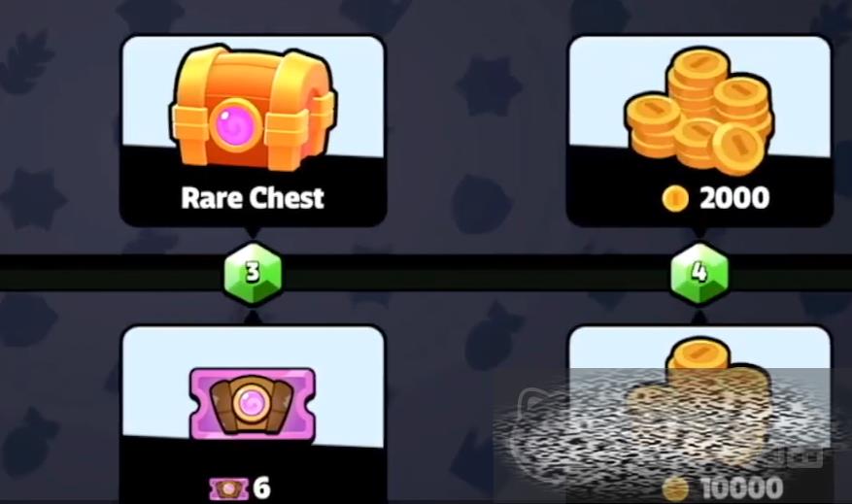
Task: Select the green level 4 hexagon marker
Action: [x=699, y=273]
